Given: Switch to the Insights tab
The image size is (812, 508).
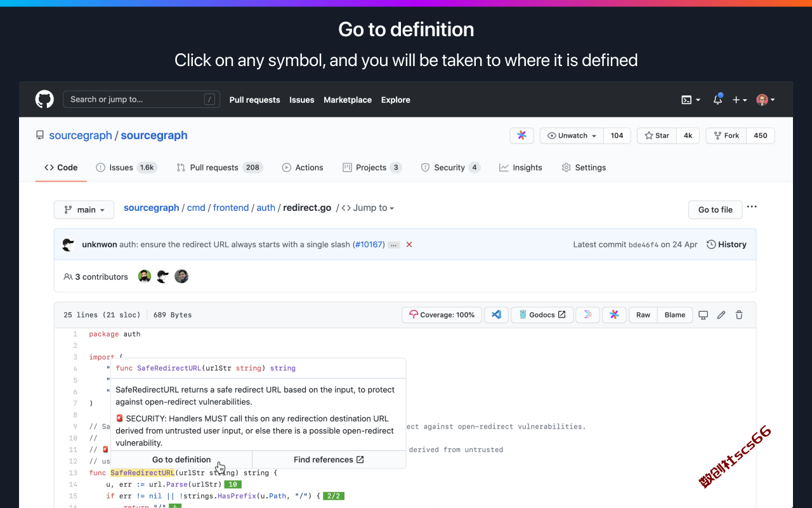Looking at the screenshot, I should coord(521,168).
